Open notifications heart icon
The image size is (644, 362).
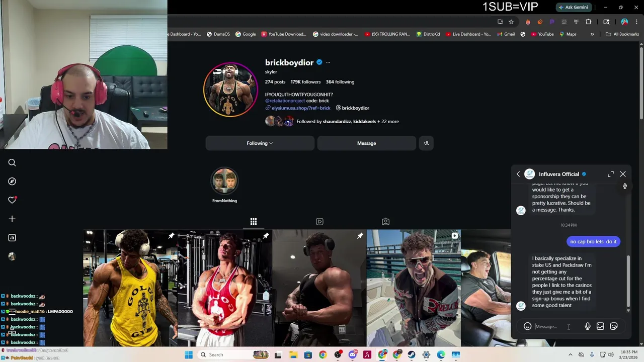click(x=12, y=200)
